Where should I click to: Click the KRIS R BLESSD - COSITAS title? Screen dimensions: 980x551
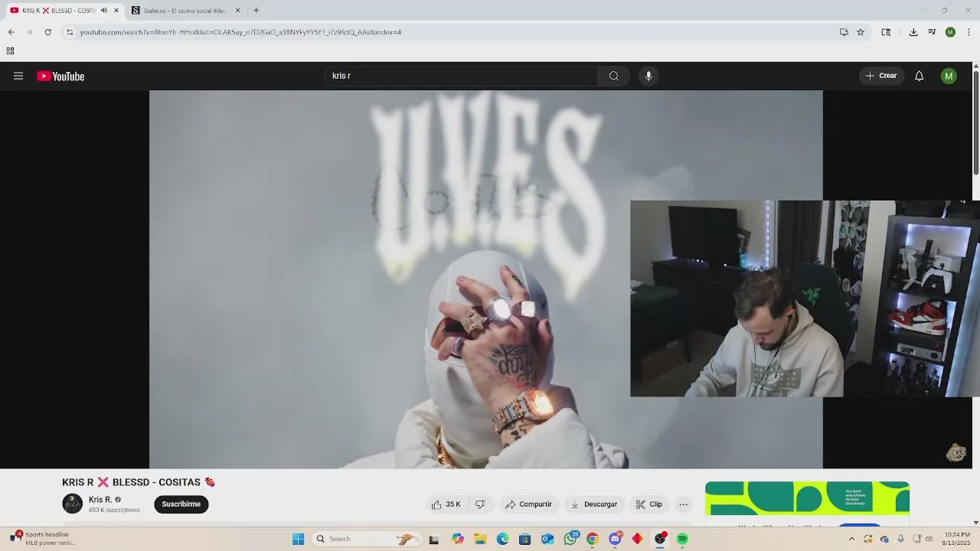[139, 482]
